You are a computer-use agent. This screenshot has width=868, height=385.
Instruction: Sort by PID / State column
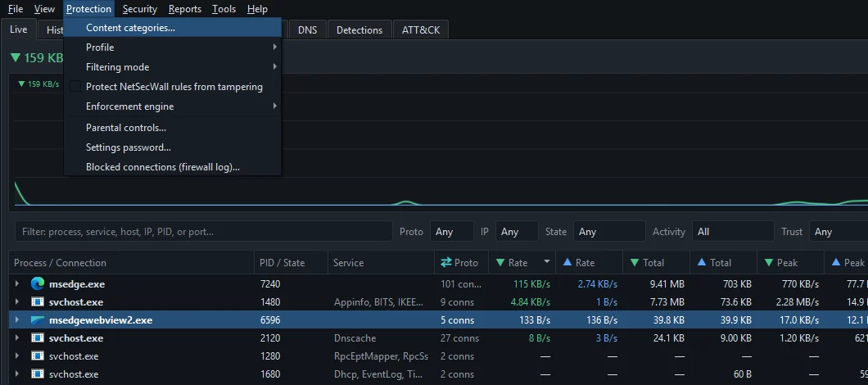(x=292, y=263)
